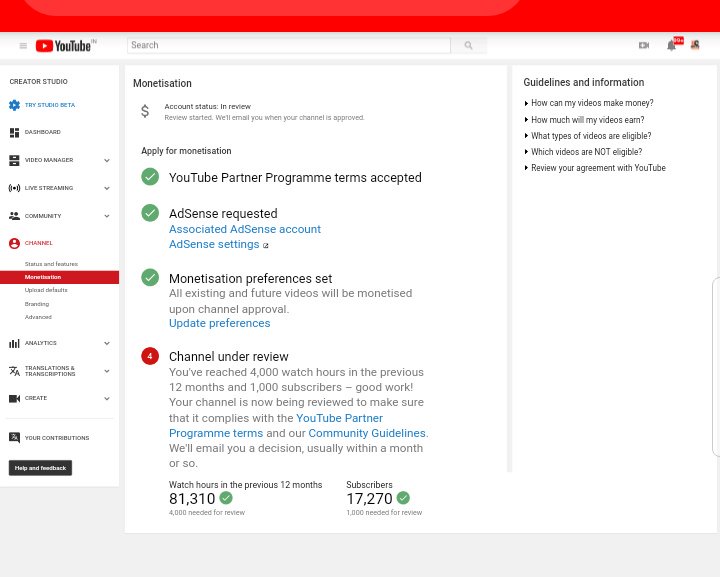This screenshot has height=577, width=720.
Task: Click CREATOR STUDIO sidebar heading
Action: 39,82
